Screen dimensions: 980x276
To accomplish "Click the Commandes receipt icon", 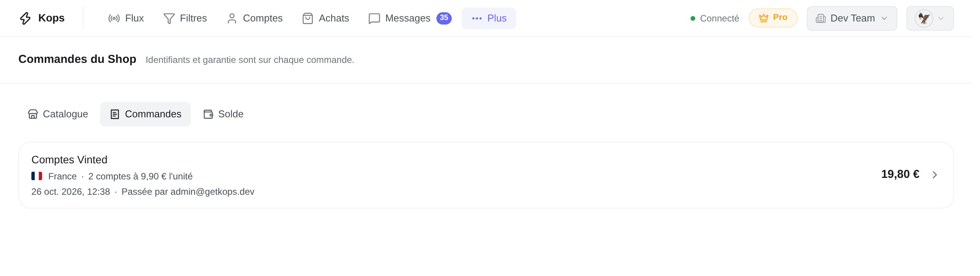I will pos(115,114).
